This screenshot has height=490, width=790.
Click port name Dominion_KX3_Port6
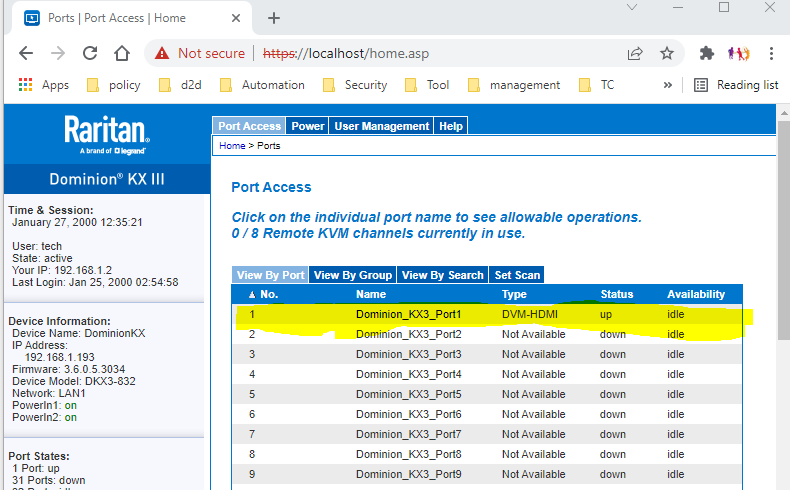tap(408, 414)
